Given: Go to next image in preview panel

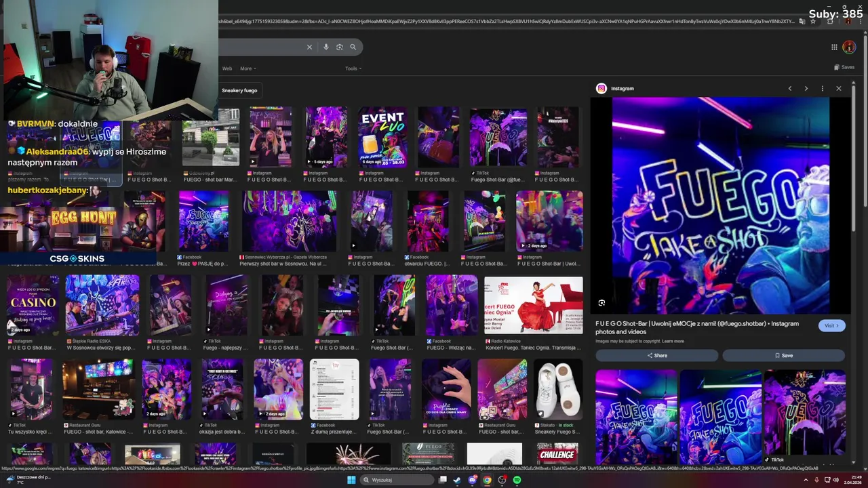Looking at the screenshot, I should coord(806,89).
